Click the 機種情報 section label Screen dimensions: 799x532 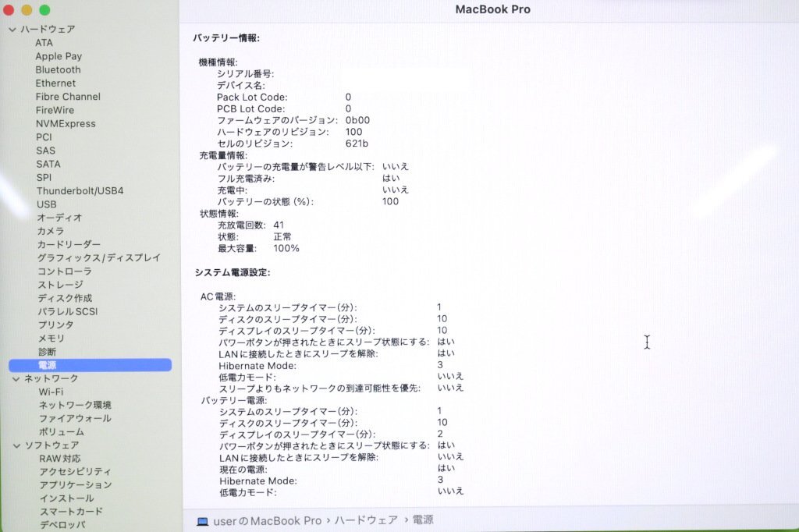click(218, 62)
